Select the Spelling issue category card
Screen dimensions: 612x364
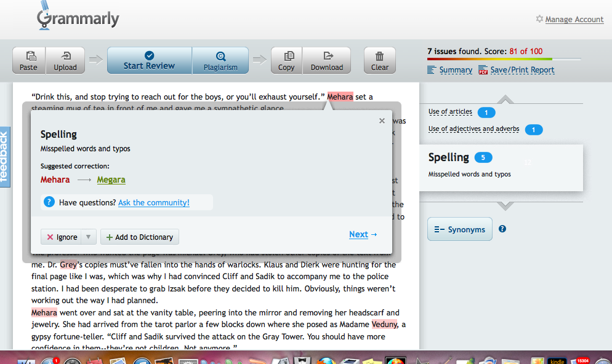point(501,168)
